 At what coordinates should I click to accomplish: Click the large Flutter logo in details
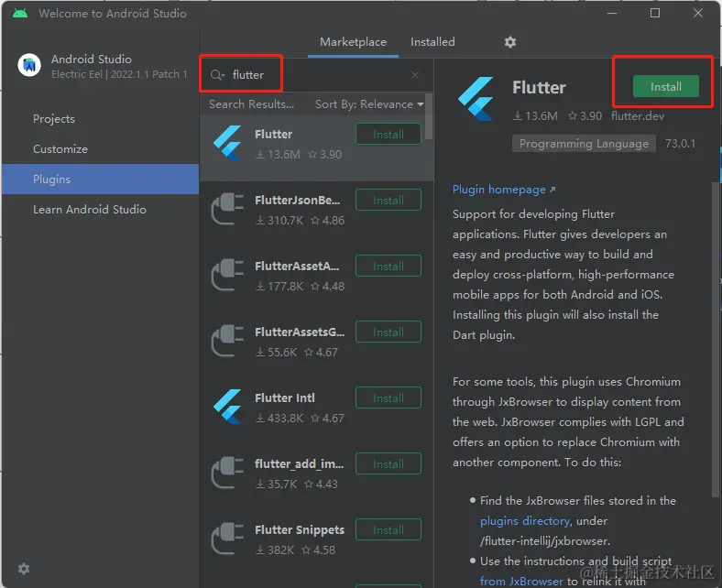[476, 99]
